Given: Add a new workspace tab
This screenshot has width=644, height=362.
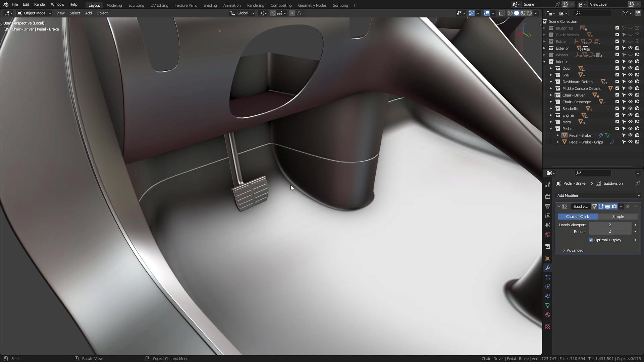Looking at the screenshot, I should click(x=355, y=5).
